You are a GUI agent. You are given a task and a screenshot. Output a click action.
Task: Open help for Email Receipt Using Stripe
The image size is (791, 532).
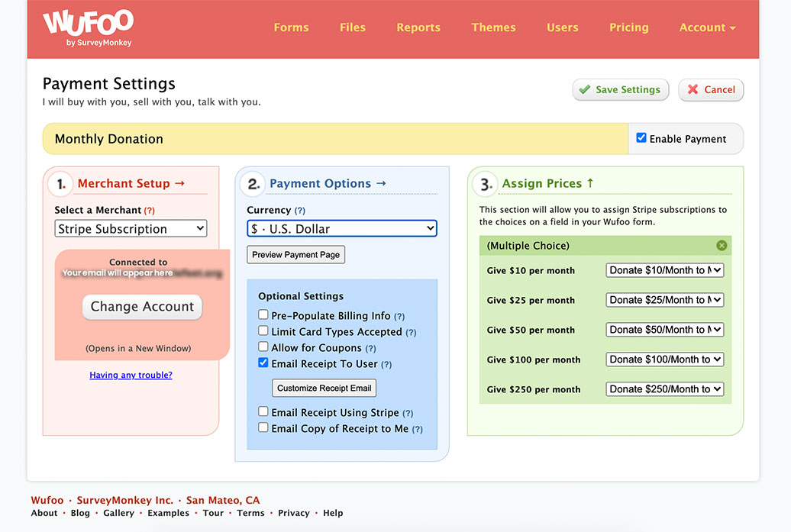[408, 414]
